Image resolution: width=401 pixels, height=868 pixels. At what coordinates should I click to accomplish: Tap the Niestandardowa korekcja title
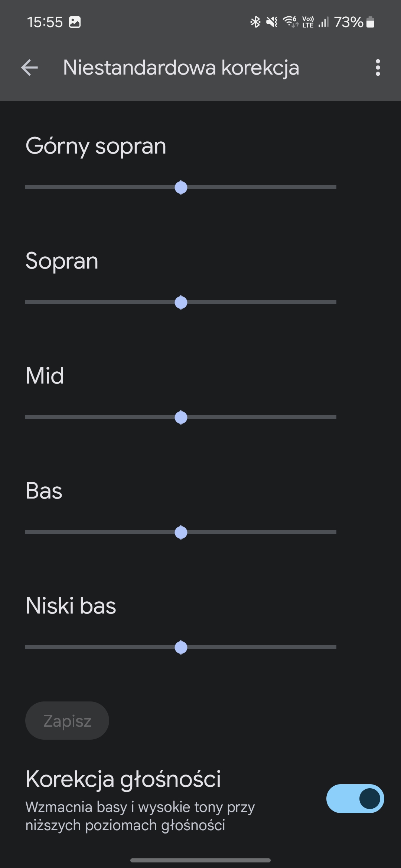tap(181, 68)
